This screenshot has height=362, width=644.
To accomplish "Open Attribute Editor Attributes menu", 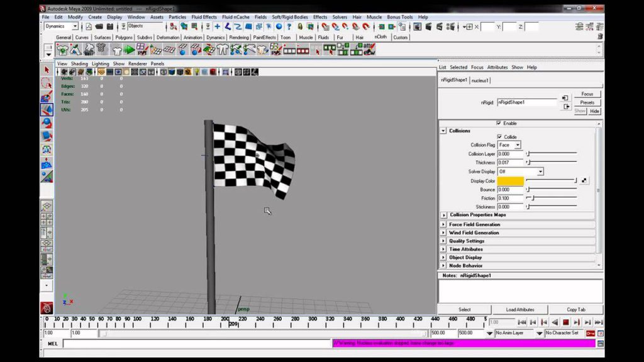I will click(x=497, y=67).
